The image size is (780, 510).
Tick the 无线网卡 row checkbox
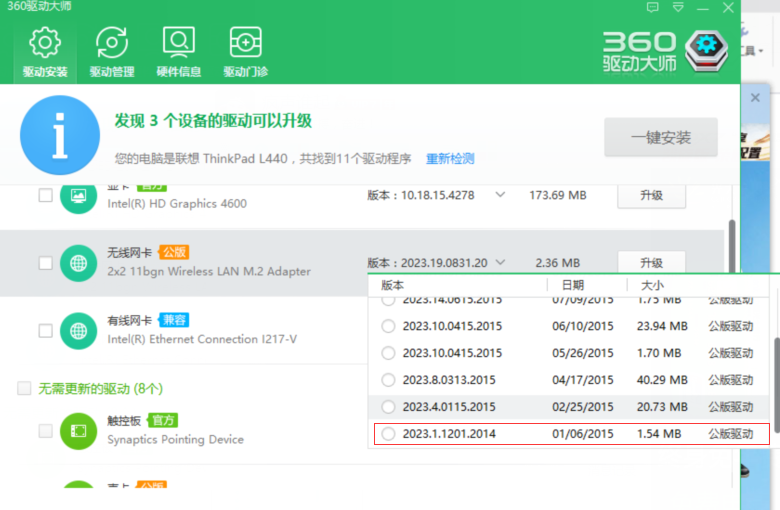45,263
